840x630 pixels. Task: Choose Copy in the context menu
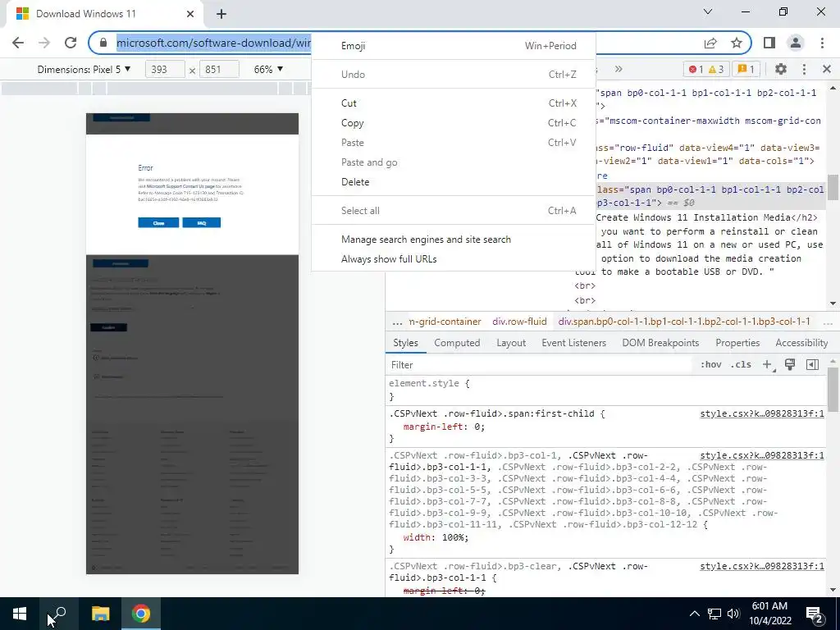453,123
